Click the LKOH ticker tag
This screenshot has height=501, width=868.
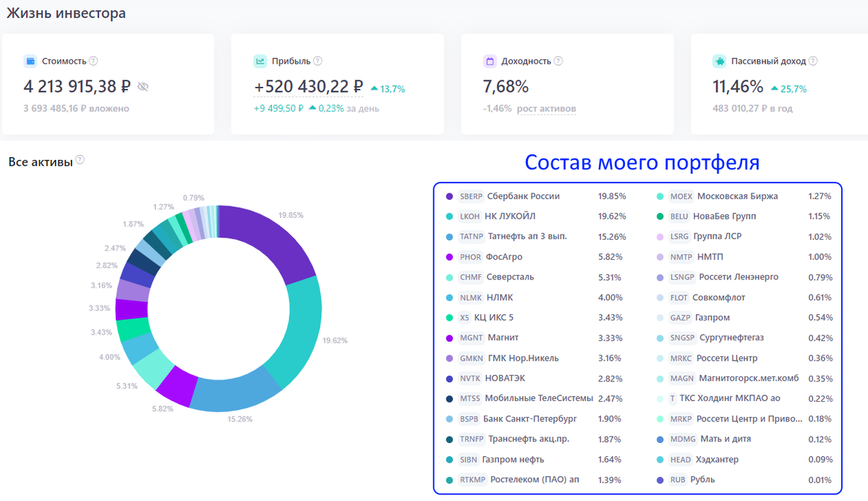pos(470,216)
